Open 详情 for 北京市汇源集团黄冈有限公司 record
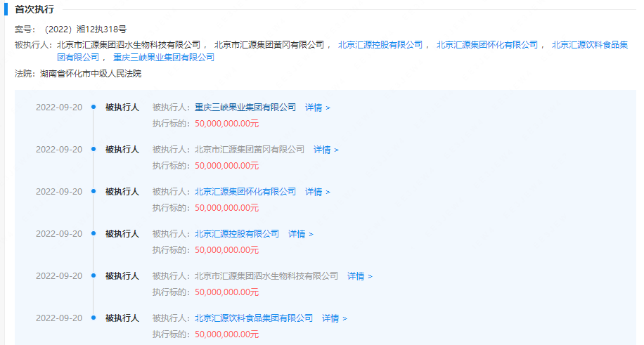This screenshot has width=644, height=345. pyautogui.click(x=326, y=150)
